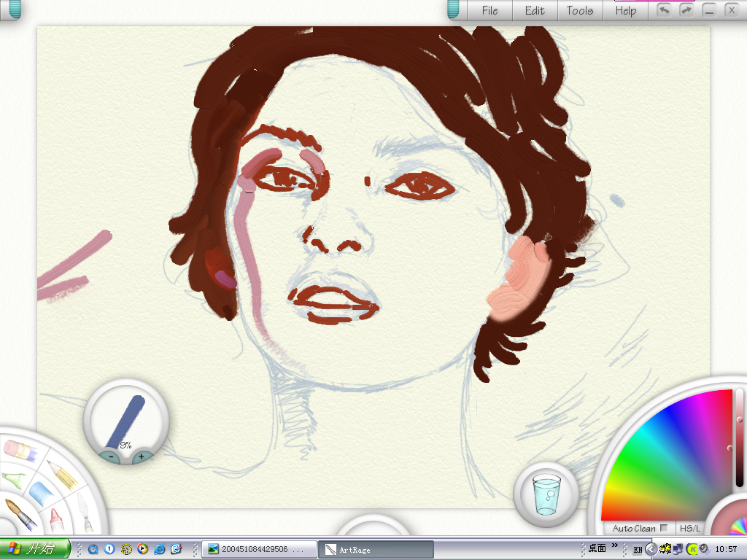Viewport: 747px width, 560px height.
Task: Decrease tool size with the minus button
Action: [111, 456]
